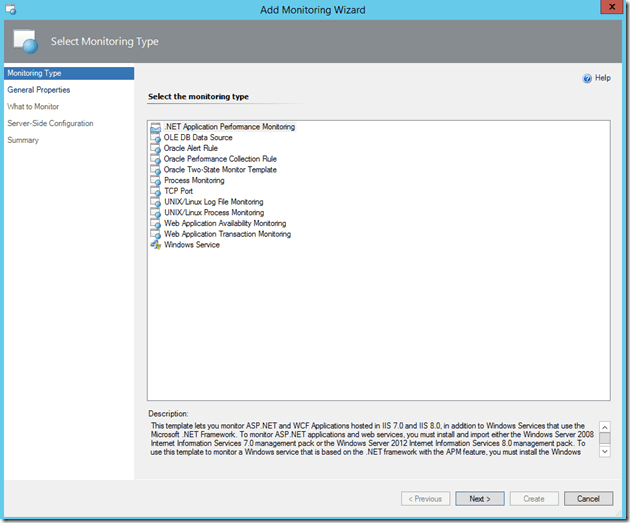This screenshot has height=523, width=630.
Task: Cancel the Add Monitoring Wizard
Action: click(x=588, y=499)
